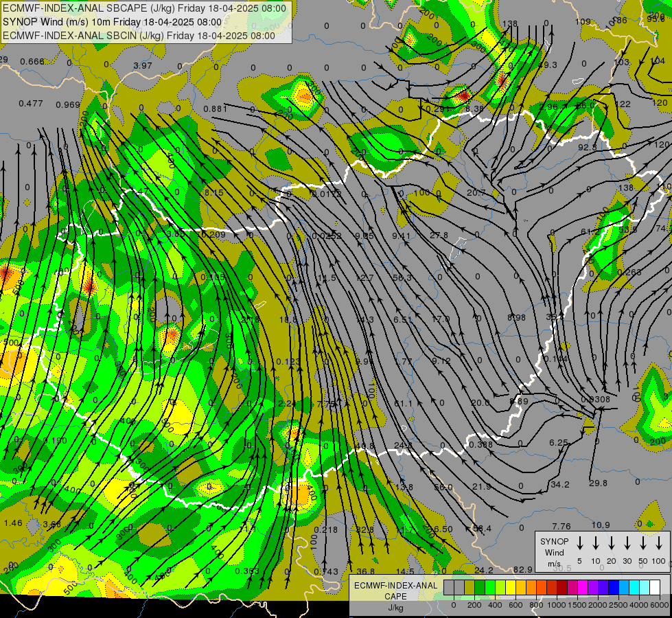This screenshot has height=618, width=672.
Task: Click the map value 20.7
Action: coord(476,193)
